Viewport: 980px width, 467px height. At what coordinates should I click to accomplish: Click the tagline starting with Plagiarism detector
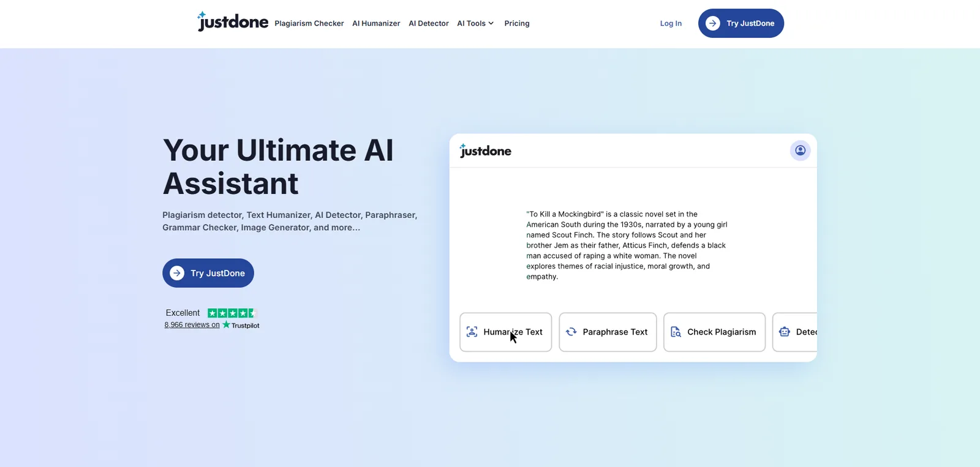coord(290,221)
